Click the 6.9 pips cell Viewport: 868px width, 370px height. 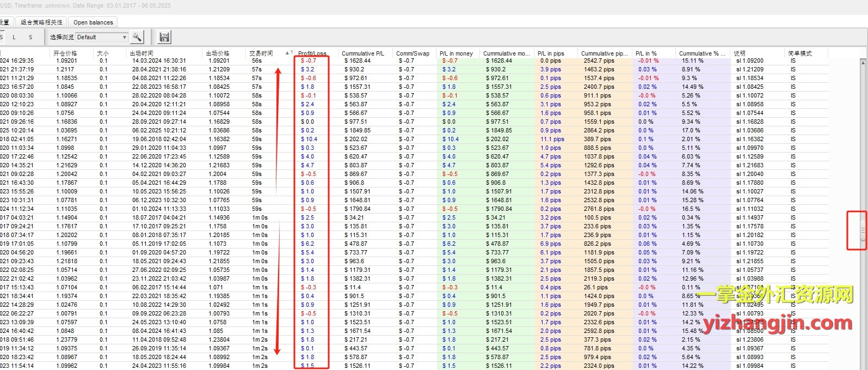551,244
